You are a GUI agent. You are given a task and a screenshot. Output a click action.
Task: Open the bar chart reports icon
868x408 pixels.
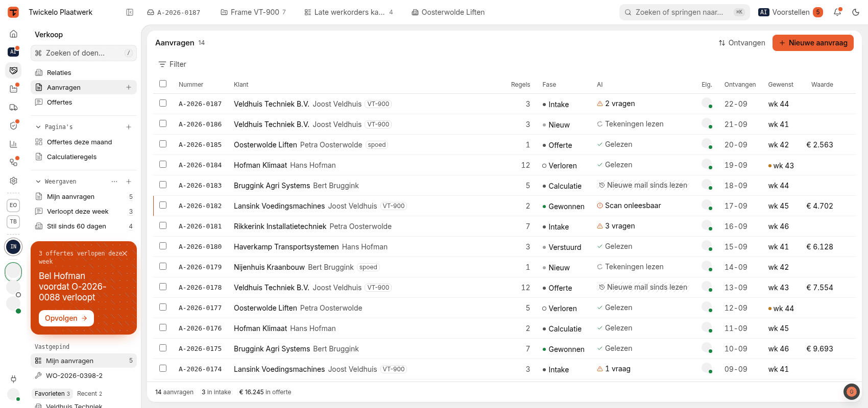point(14,144)
